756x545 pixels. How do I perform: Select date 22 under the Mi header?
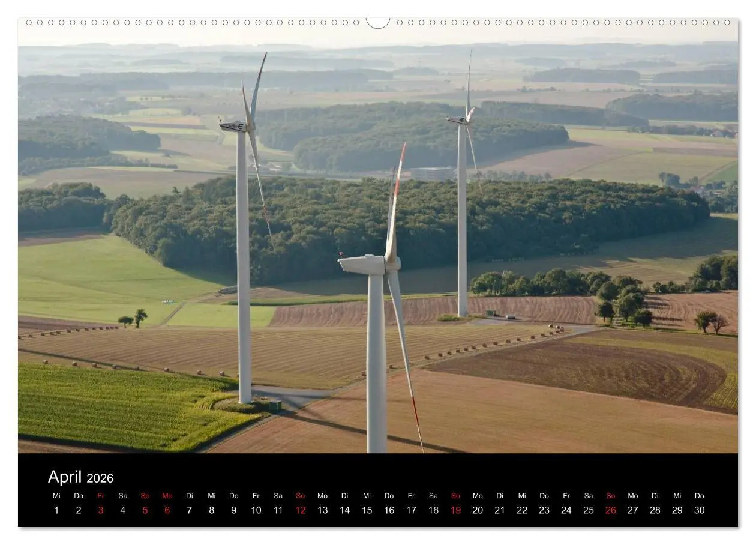[522, 510]
